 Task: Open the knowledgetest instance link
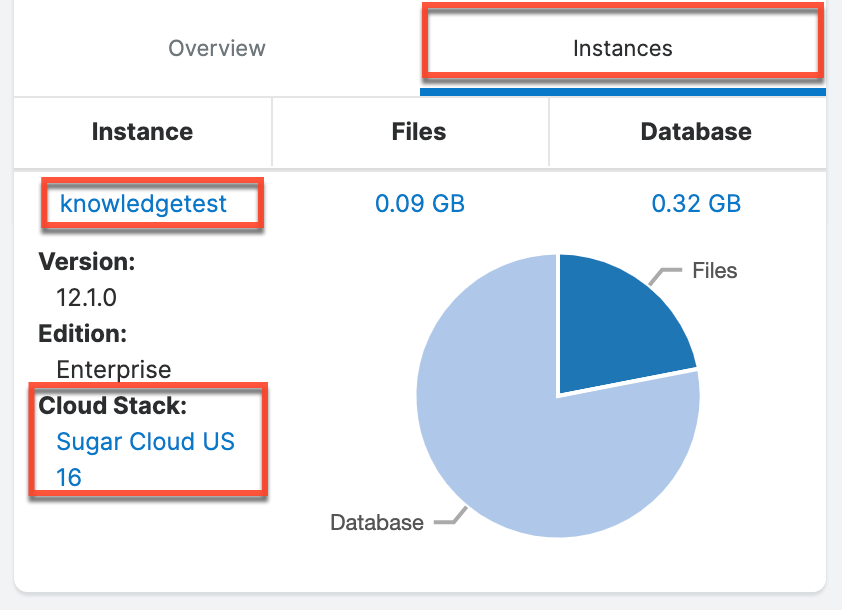(146, 203)
